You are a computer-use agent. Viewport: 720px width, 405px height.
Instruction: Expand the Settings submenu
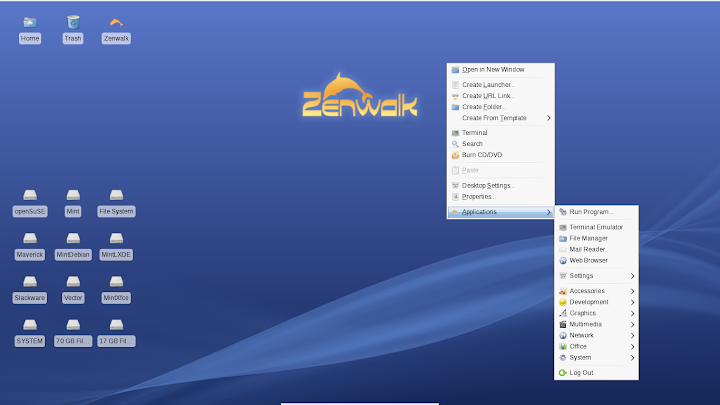596,276
